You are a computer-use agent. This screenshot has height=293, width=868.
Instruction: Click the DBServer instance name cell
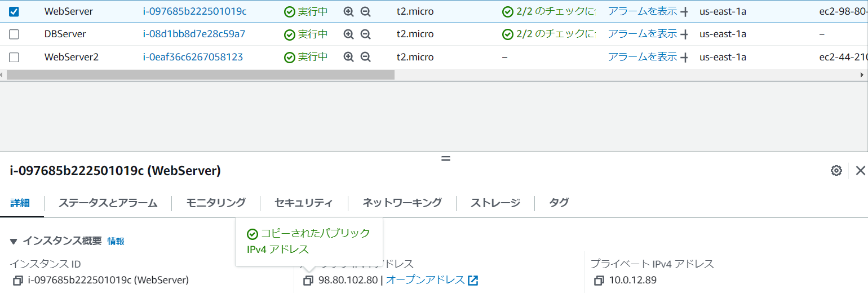[65, 34]
